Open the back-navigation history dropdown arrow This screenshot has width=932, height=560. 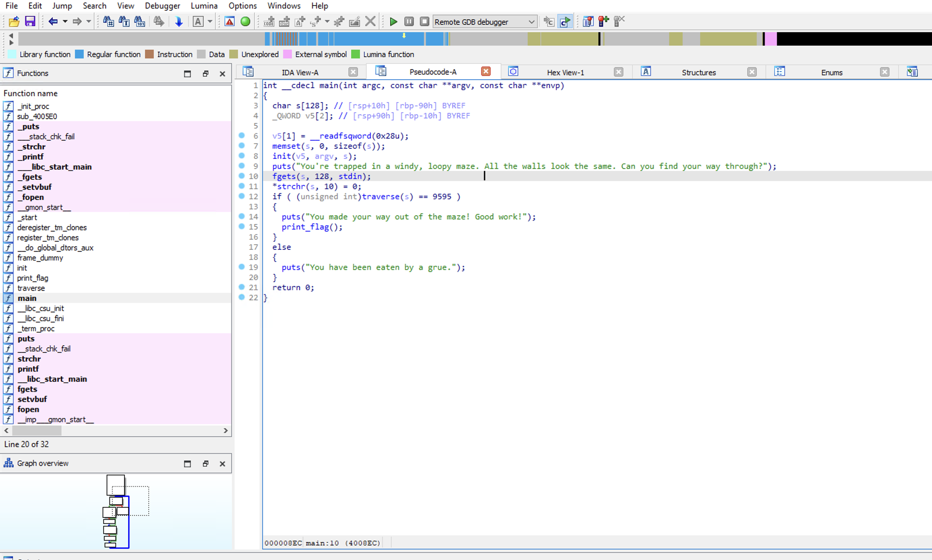[x=65, y=22]
